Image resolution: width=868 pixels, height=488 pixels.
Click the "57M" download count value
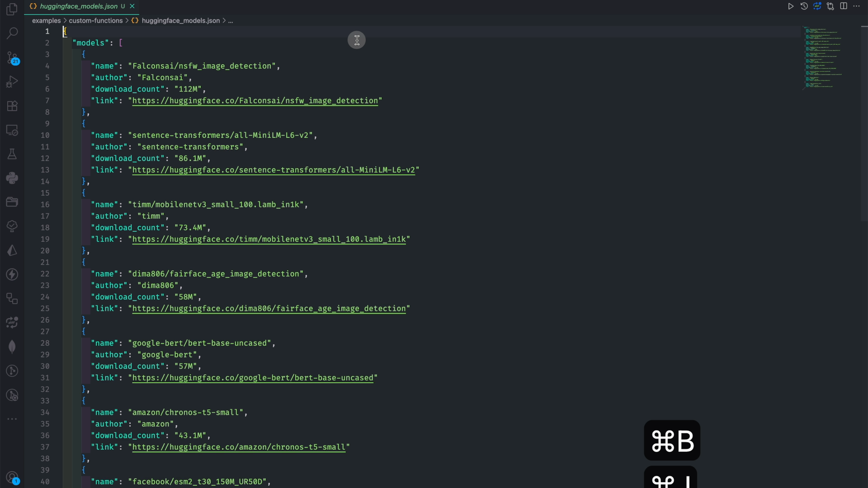coord(185,366)
